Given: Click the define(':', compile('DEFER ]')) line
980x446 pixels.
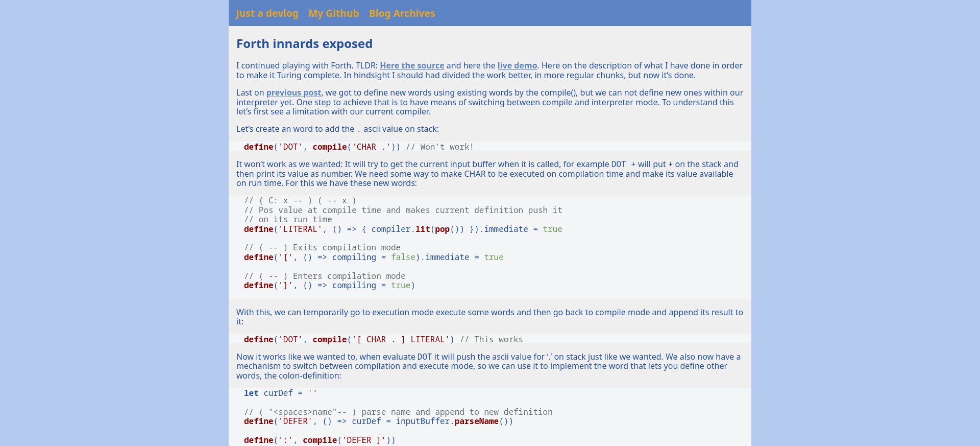Looking at the screenshot, I should pyautogui.click(x=320, y=440).
